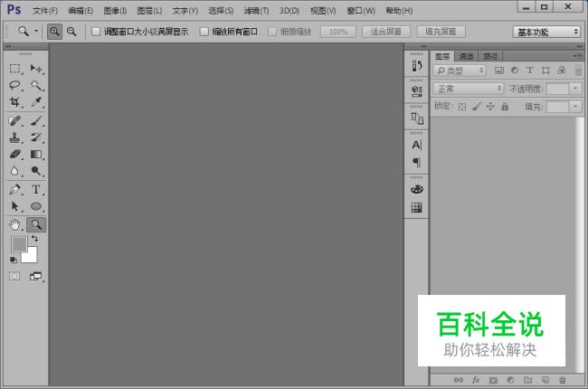This screenshot has height=389, width=588.
Task: Select the Move tool
Action: [x=36, y=68]
